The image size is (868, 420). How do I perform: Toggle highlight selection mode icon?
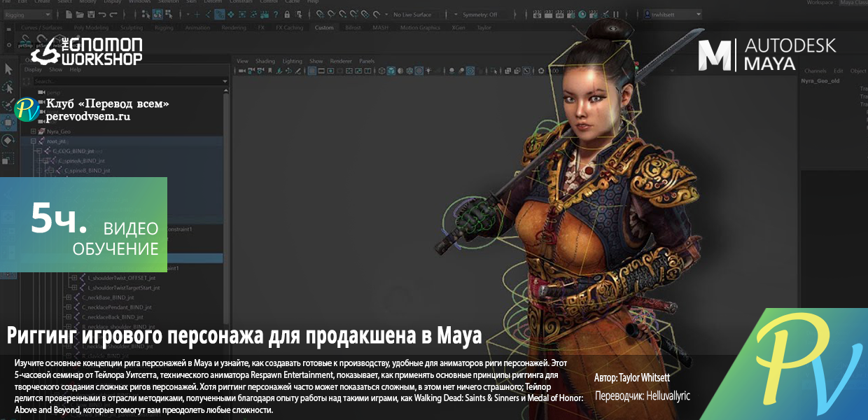tap(299, 15)
